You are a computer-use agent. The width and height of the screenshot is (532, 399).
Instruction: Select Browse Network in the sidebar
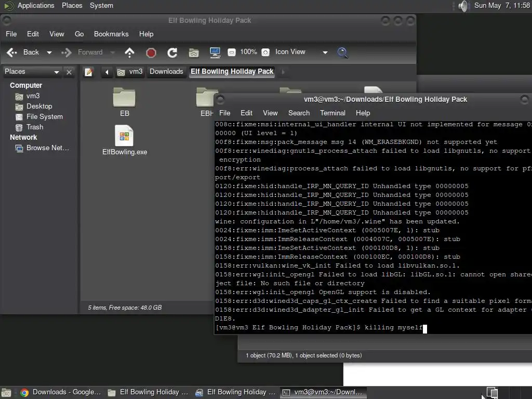coord(47,148)
